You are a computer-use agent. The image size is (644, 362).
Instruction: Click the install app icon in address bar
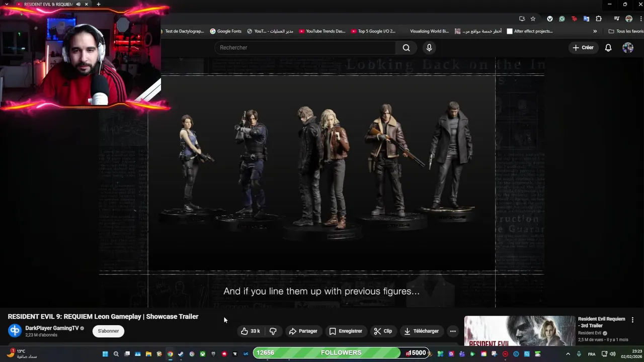[522, 19]
